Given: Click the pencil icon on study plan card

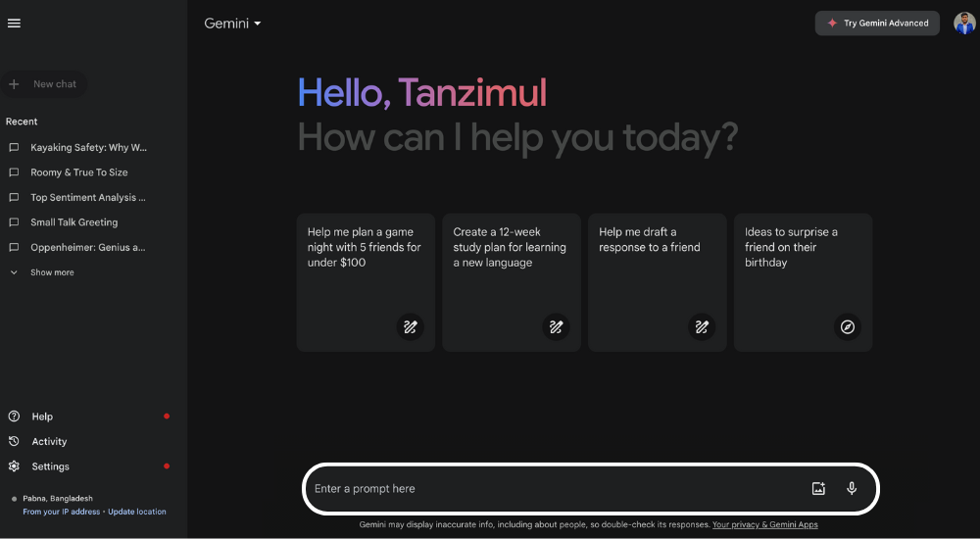Looking at the screenshot, I should (x=556, y=327).
